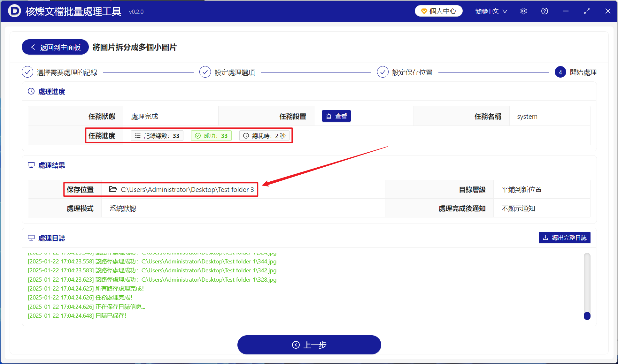Click the 不顯示通知 notification value
The height and width of the screenshot is (364, 618).
518,209
